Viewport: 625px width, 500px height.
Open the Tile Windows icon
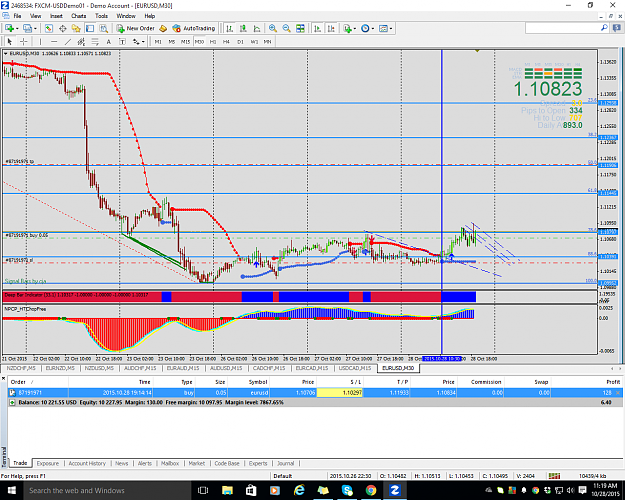click(300, 28)
